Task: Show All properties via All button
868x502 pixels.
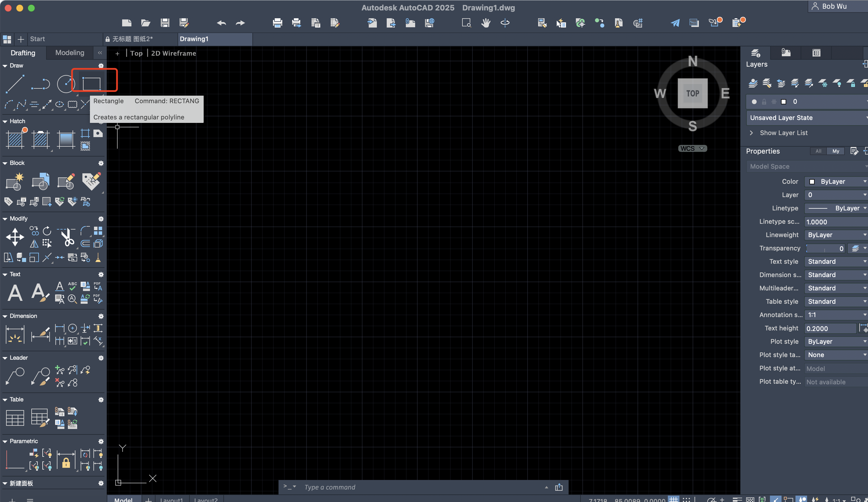Action: [x=818, y=151]
